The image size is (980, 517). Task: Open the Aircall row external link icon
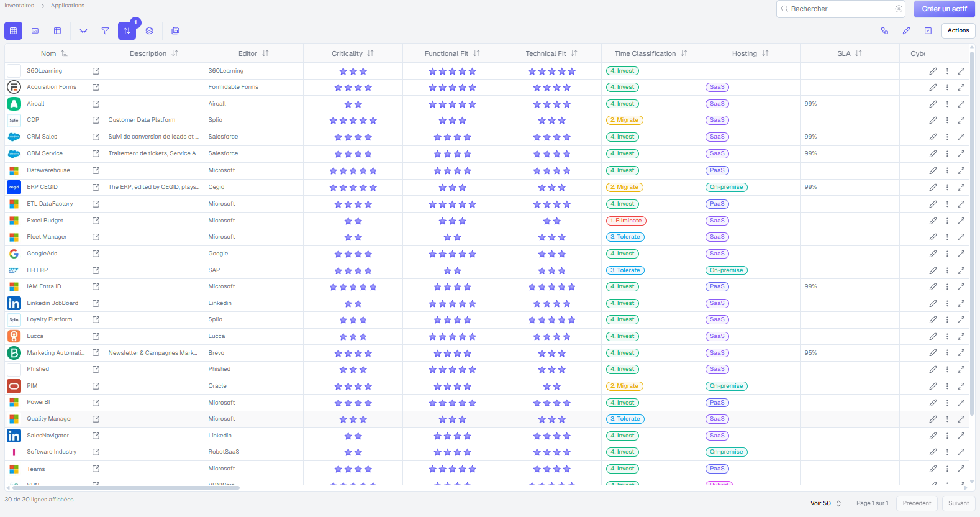[x=96, y=104]
